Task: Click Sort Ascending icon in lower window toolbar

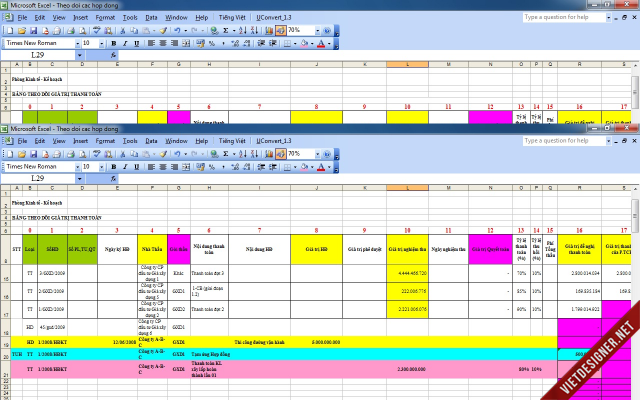Action: [x=239, y=154]
